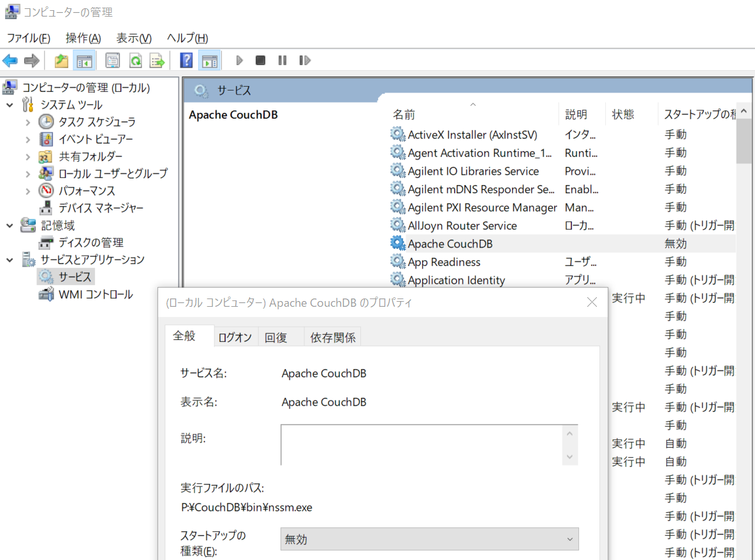Sort by the 状態 column header
Screen dimensions: 755x560
[623, 115]
